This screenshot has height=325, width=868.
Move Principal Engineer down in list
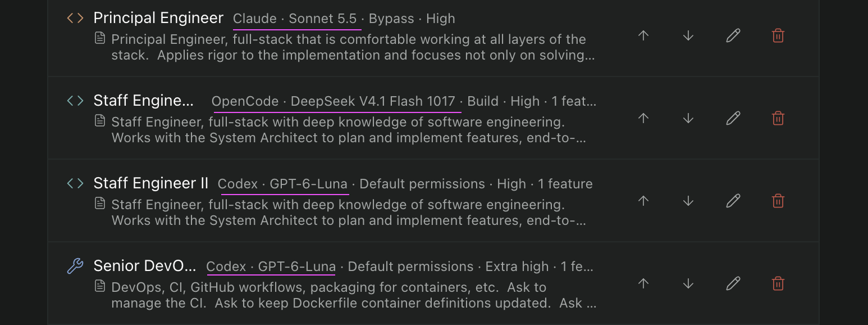(x=688, y=35)
